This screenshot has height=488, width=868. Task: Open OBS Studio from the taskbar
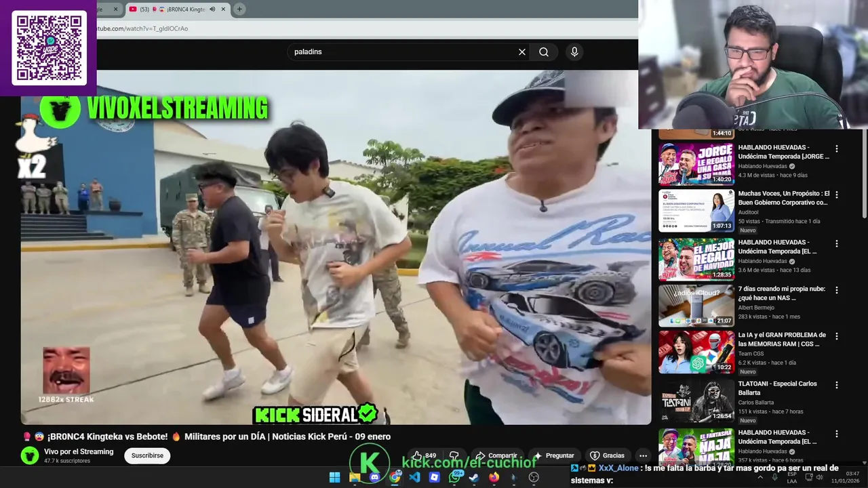tap(534, 477)
